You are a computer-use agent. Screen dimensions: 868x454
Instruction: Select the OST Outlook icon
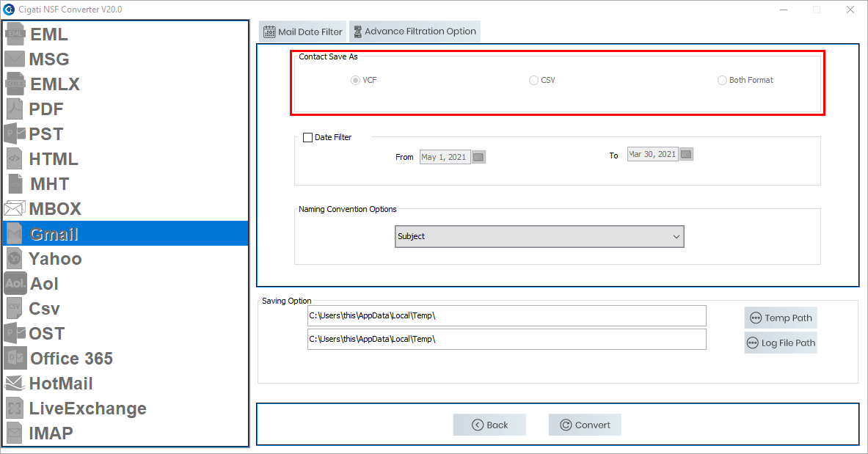coord(15,333)
